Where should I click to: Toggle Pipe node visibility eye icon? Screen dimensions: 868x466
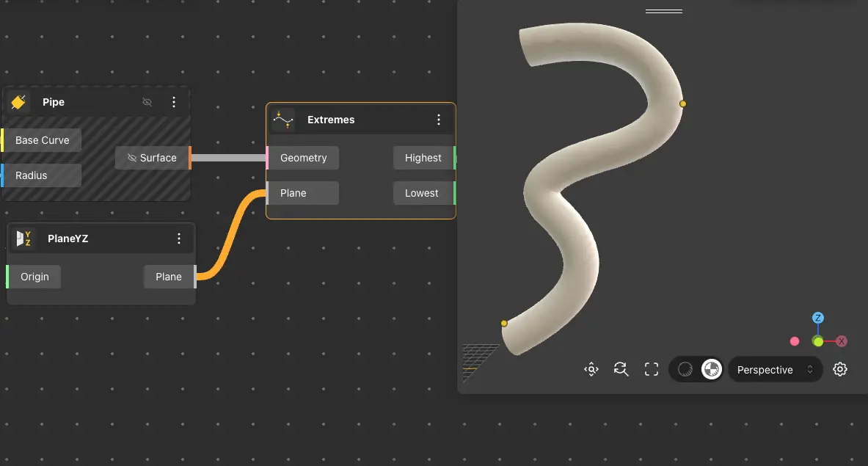pyautogui.click(x=147, y=102)
